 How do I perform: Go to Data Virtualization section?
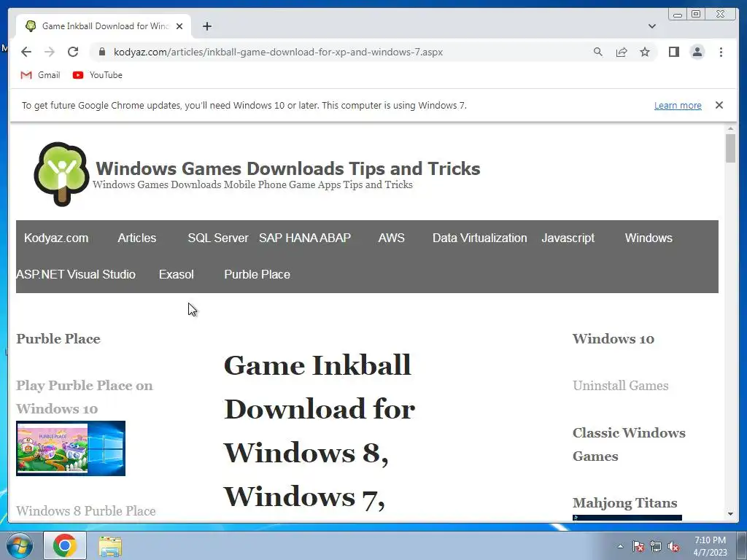pyautogui.click(x=480, y=238)
